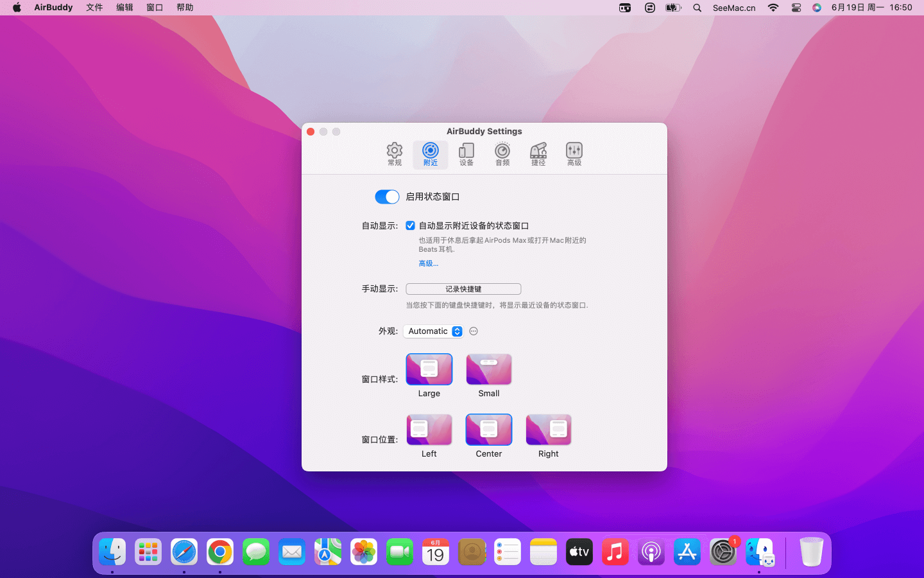Open the 常规 general settings tab
The height and width of the screenshot is (578, 924).
394,154
